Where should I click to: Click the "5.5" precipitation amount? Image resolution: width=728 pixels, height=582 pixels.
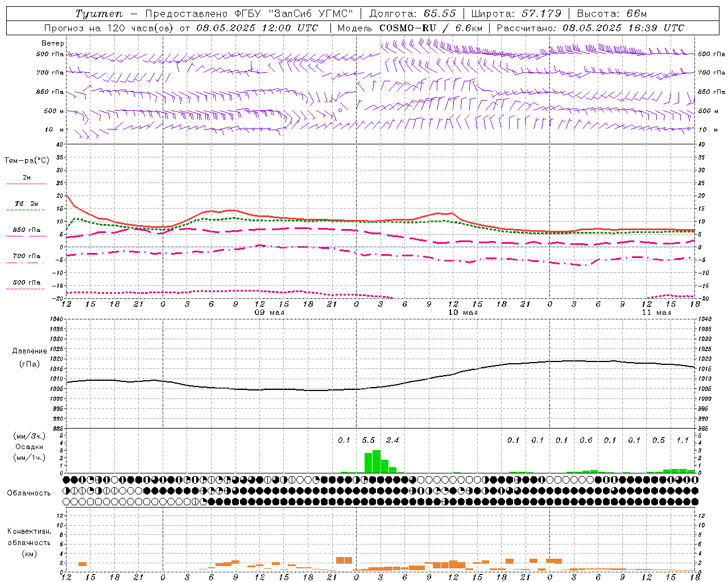[369, 440]
